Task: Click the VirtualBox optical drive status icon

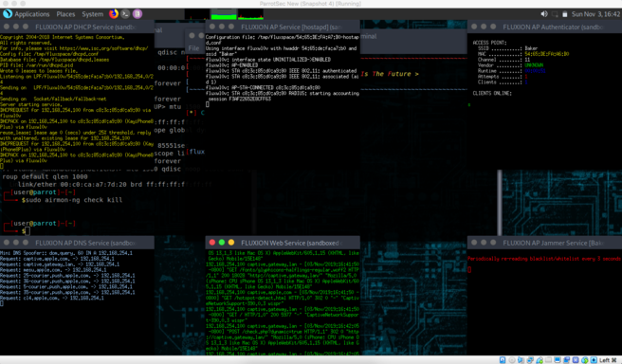Action: coord(512,360)
